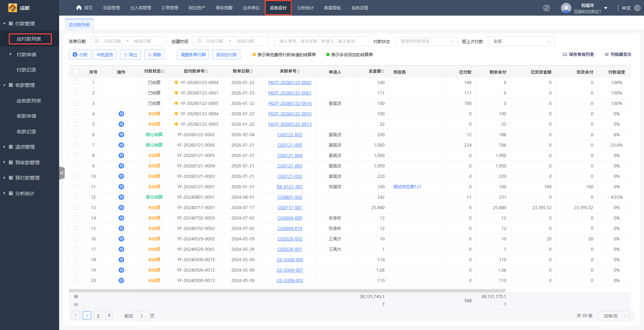Image resolution: width=644 pixels, height=330 pixels.
Task: Select the checkbox for row 13
Action: [76, 208]
